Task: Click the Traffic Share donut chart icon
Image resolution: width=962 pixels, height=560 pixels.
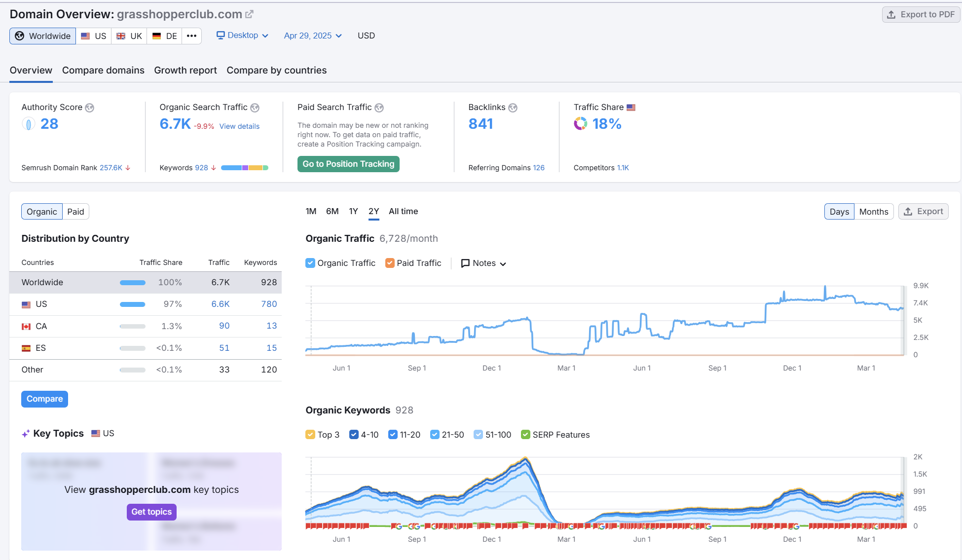Action: (581, 123)
